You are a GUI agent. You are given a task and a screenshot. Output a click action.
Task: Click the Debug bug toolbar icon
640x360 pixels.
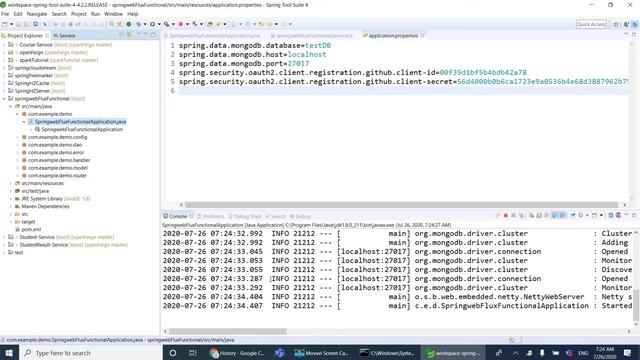pyautogui.click(x=139, y=24)
